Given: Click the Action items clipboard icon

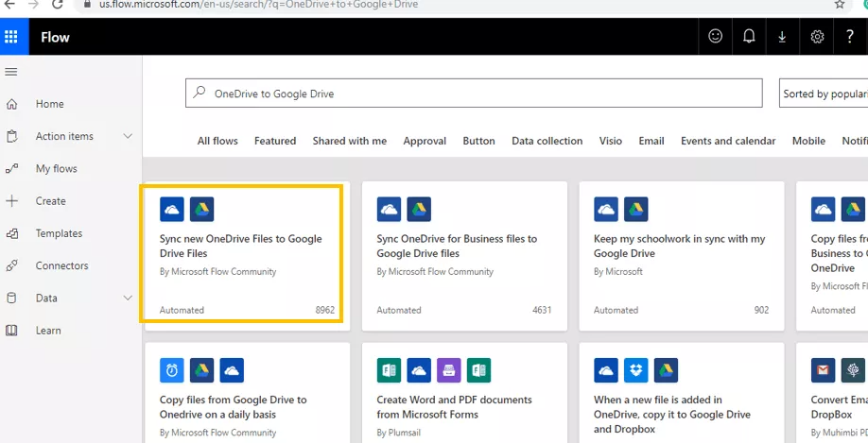Looking at the screenshot, I should coord(11,137).
